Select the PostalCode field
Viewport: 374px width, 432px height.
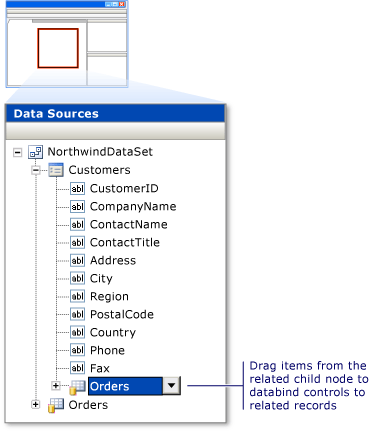(122, 315)
